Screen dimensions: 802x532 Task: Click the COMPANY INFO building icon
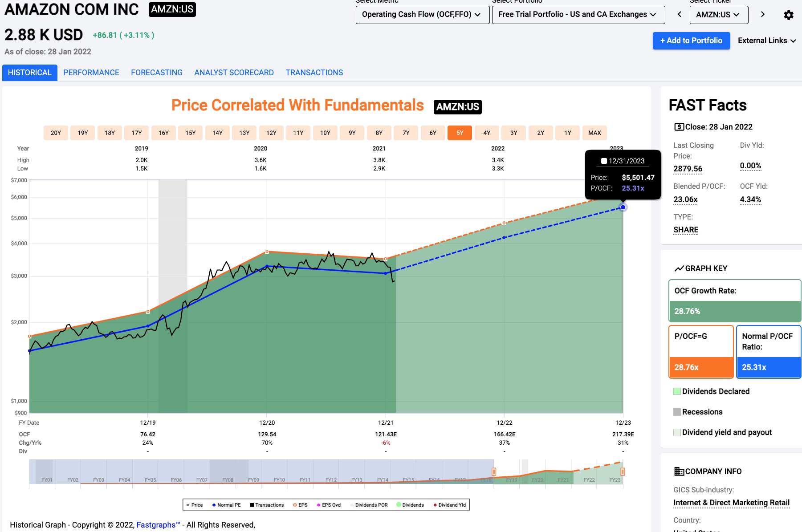click(679, 471)
